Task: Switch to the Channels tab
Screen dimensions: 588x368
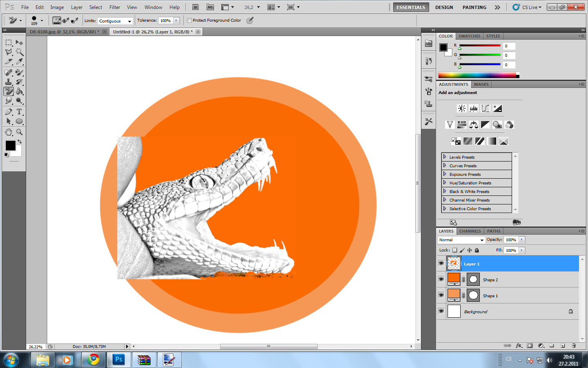Action: 470,231
